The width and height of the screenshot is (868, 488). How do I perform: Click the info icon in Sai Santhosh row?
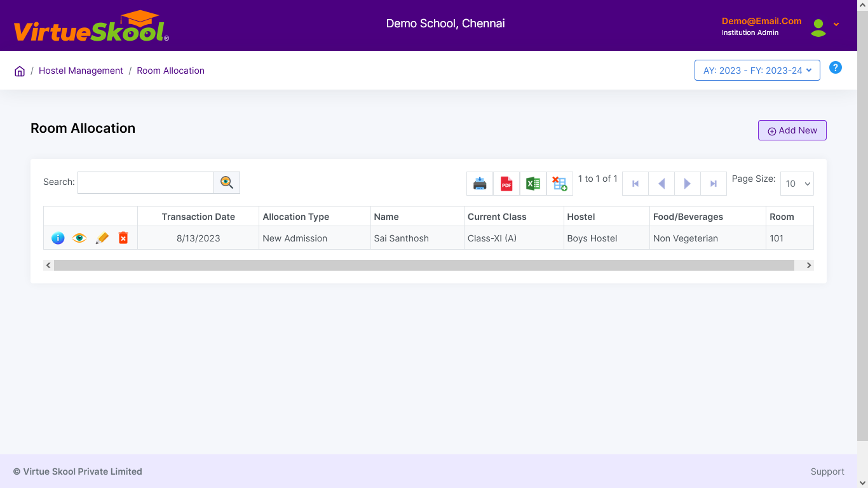pyautogui.click(x=58, y=238)
